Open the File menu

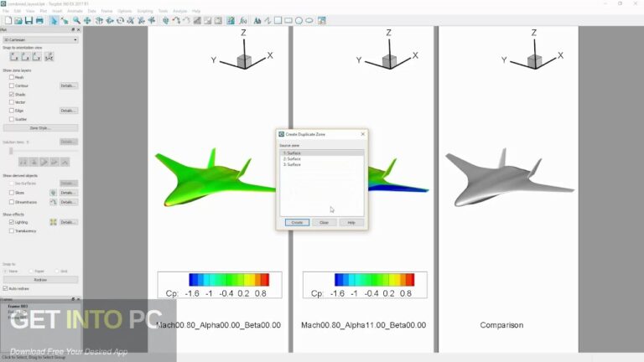(x=6, y=11)
